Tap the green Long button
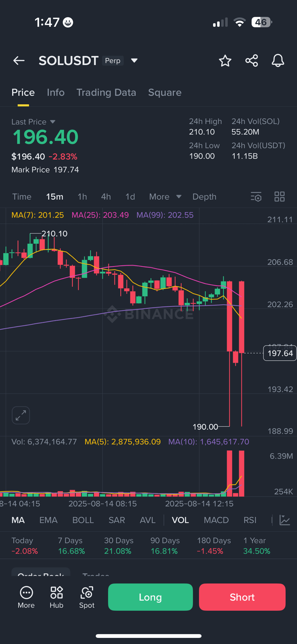The width and height of the screenshot is (297, 644). pos(150,597)
